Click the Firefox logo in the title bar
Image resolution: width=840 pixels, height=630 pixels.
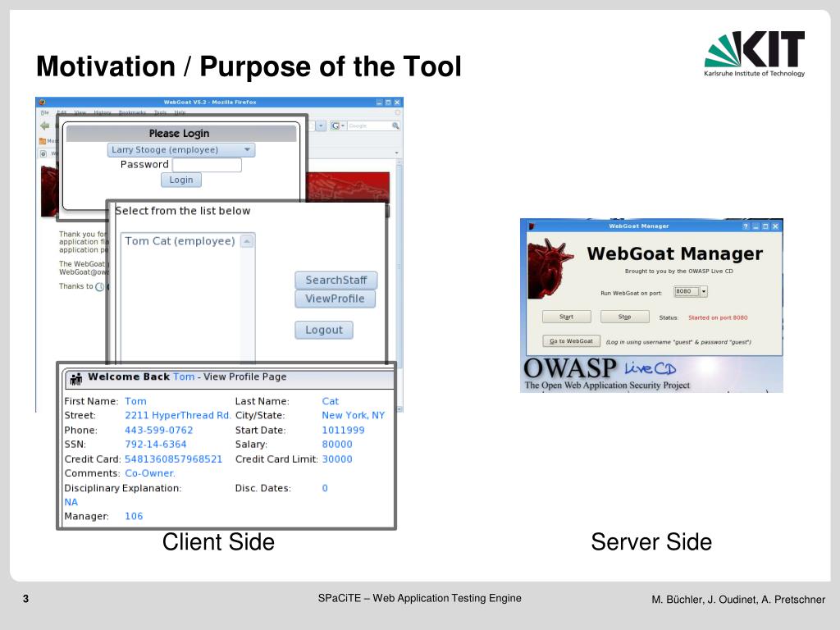click(x=43, y=103)
